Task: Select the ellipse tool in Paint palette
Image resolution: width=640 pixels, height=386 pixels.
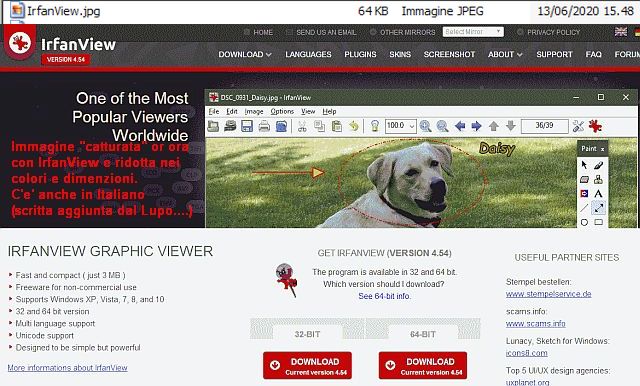Action: point(584,222)
